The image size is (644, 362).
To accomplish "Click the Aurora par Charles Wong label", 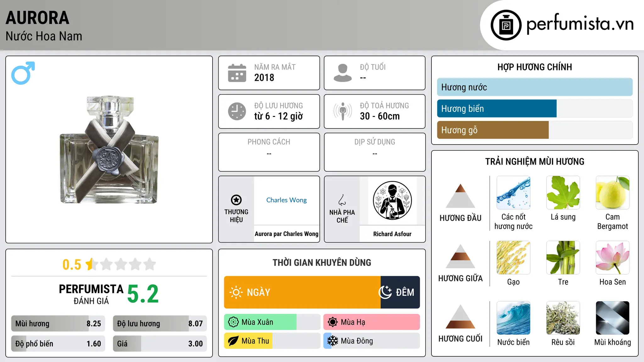I will point(286,234).
